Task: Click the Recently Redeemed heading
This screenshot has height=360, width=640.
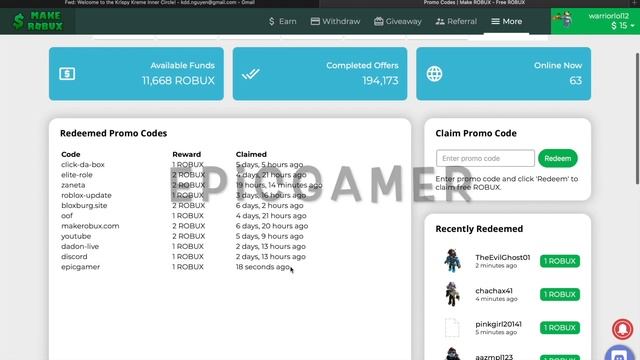Action: [479, 229]
